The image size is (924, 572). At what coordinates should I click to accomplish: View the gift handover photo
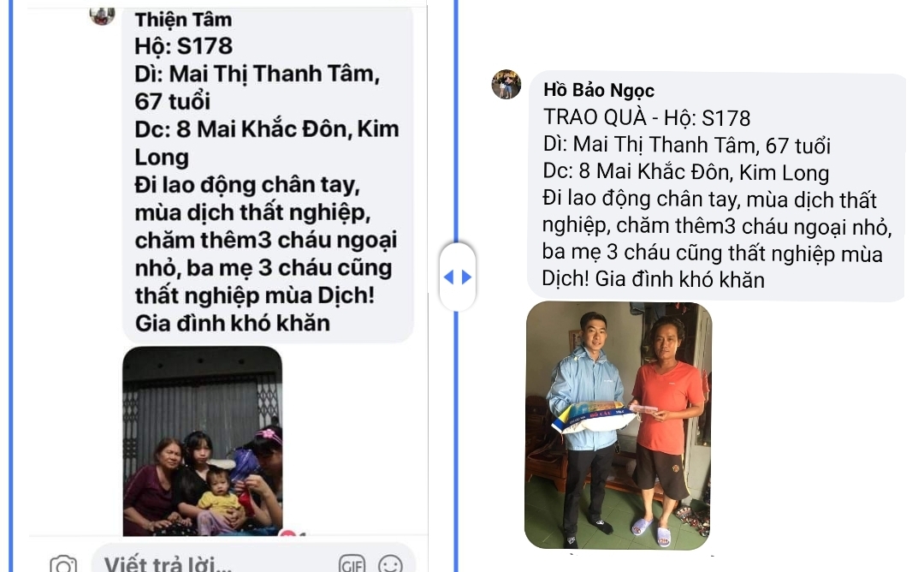pyautogui.click(x=619, y=426)
